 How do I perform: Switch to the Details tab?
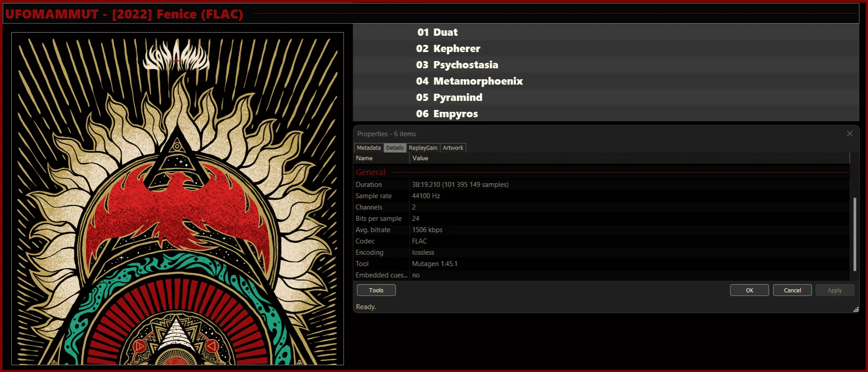[395, 148]
